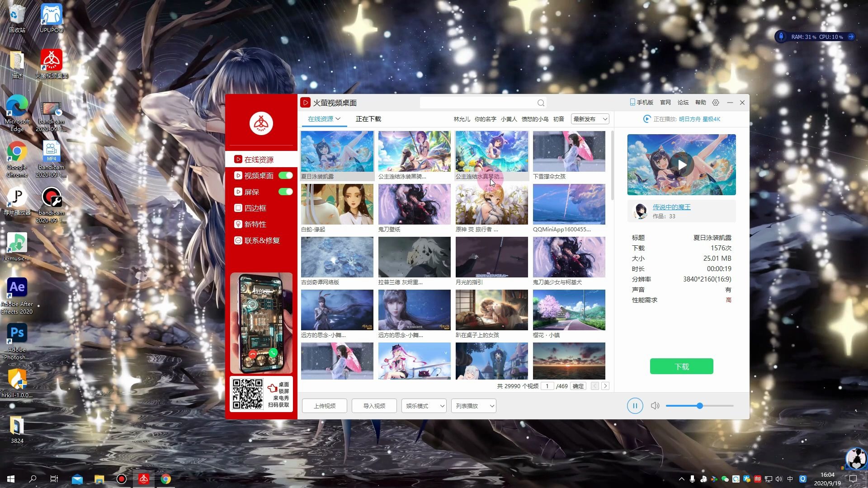
Task: Click the 小黄人 tag
Action: [x=509, y=119]
